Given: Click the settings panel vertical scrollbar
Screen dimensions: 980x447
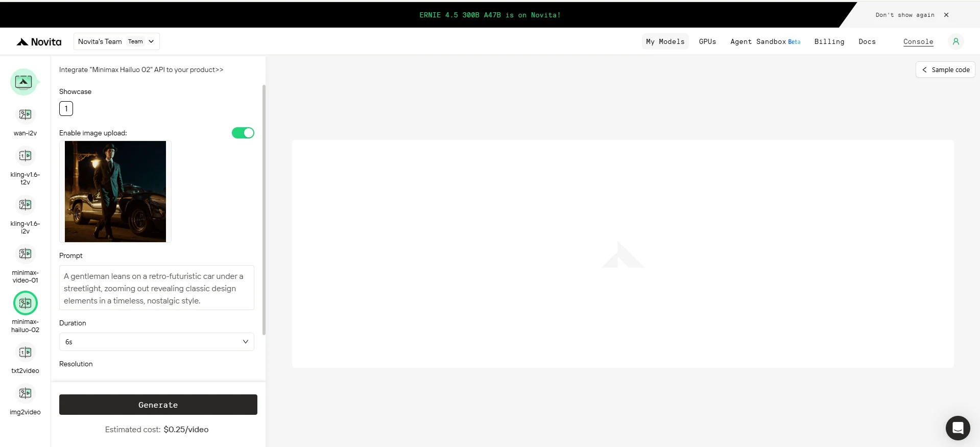Looking at the screenshot, I should tap(264, 209).
